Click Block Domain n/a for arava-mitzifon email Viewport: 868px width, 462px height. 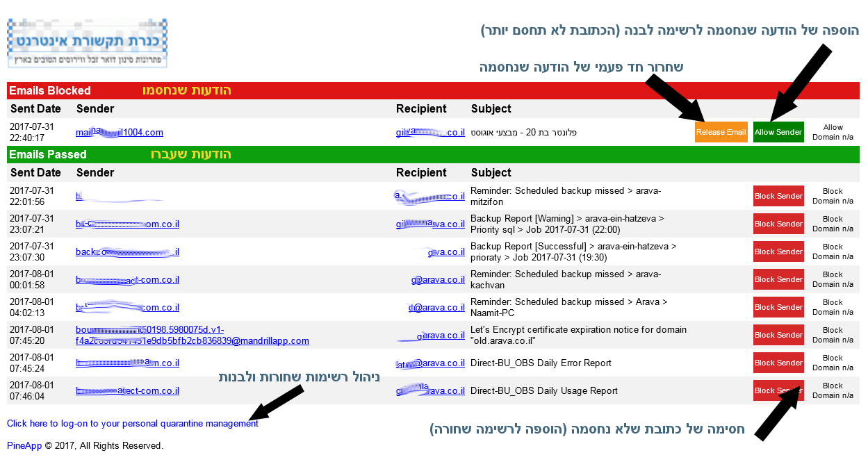[x=833, y=196]
